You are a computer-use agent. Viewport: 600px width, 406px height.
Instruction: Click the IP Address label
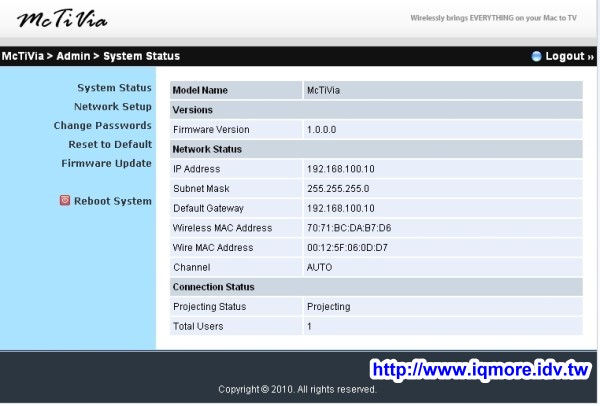coord(197,169)
